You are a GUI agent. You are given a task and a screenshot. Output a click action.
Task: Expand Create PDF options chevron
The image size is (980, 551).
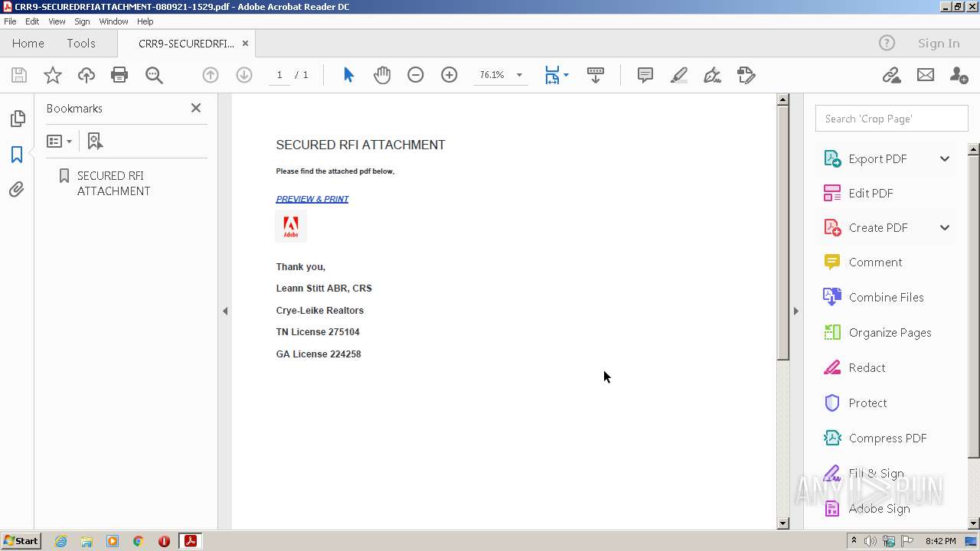click(x=945, y=227)
